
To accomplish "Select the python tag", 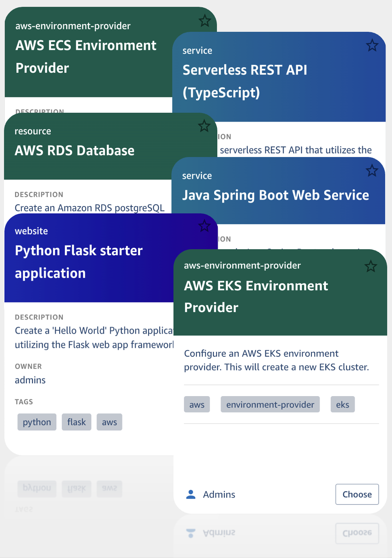I will tap(37, 422).
